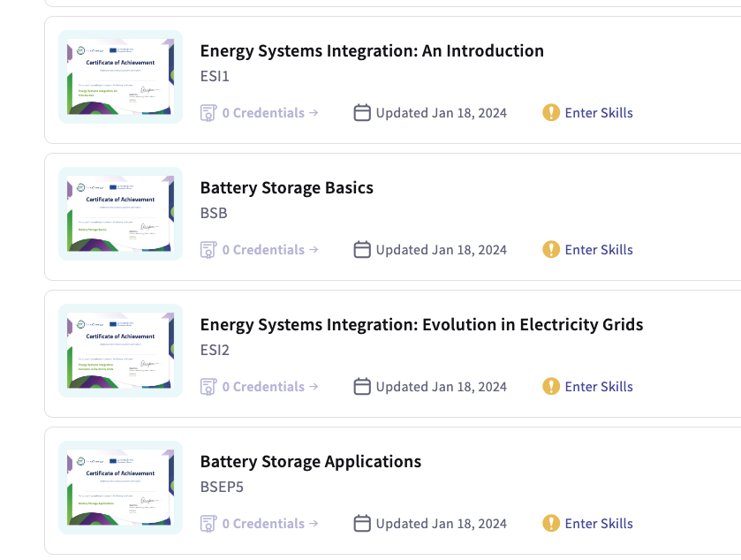
Task: Click warning icon beside Enter Skills for ESI1
Action: (x=551, y=112)
